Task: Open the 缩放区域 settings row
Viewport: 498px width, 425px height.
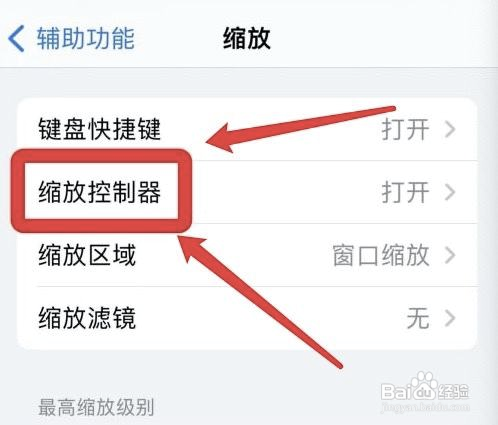Action: click(247, 255)
